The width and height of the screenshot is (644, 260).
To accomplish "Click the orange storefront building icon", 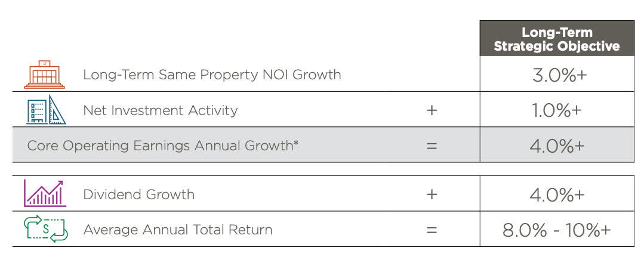I will (x=44, y=75).
